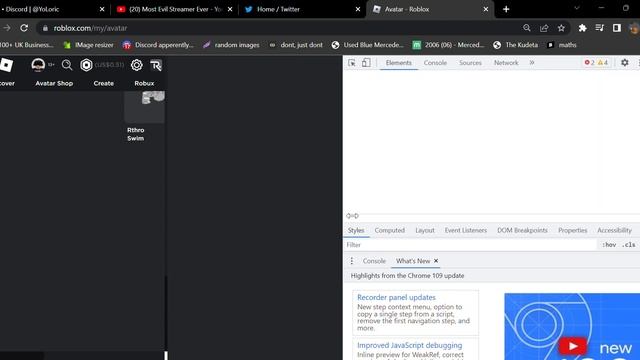Screen dimensions: 640x360
Task: Close the Twitter browser tab
Action: 358,9
